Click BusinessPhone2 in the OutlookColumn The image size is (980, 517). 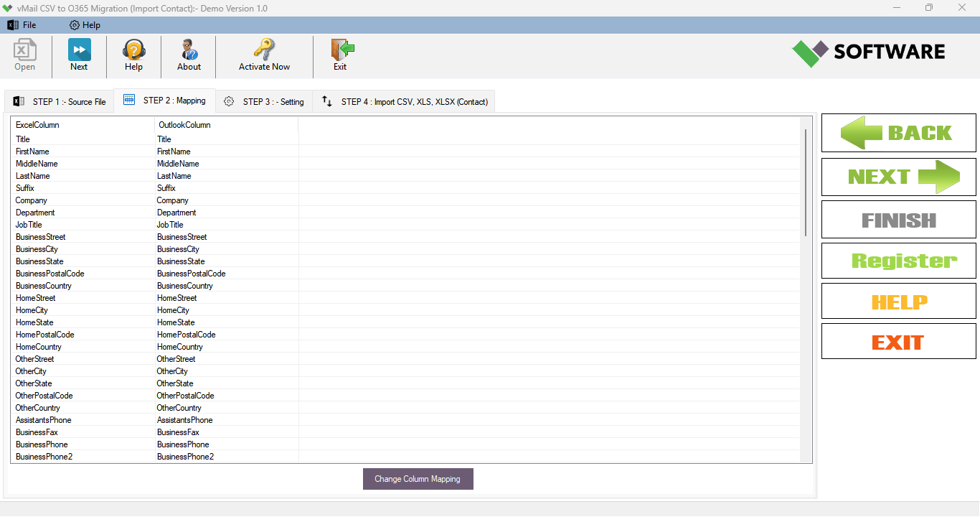pos(186,457)
